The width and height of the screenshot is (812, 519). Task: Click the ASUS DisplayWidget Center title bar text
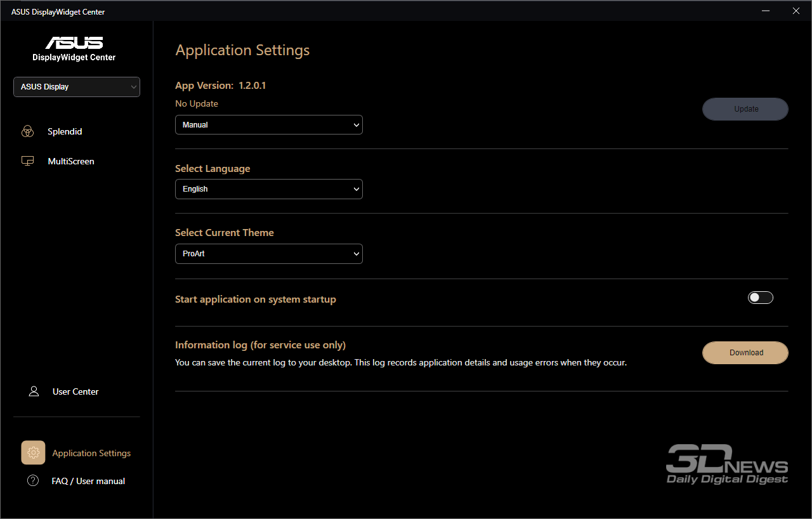(58, 12)
